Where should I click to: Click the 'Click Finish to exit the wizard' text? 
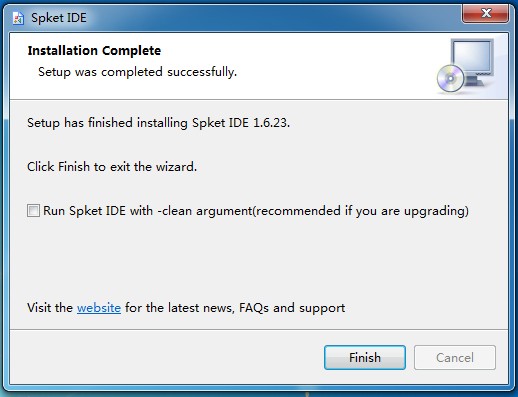pyautogui.click(x=112, y=166)
